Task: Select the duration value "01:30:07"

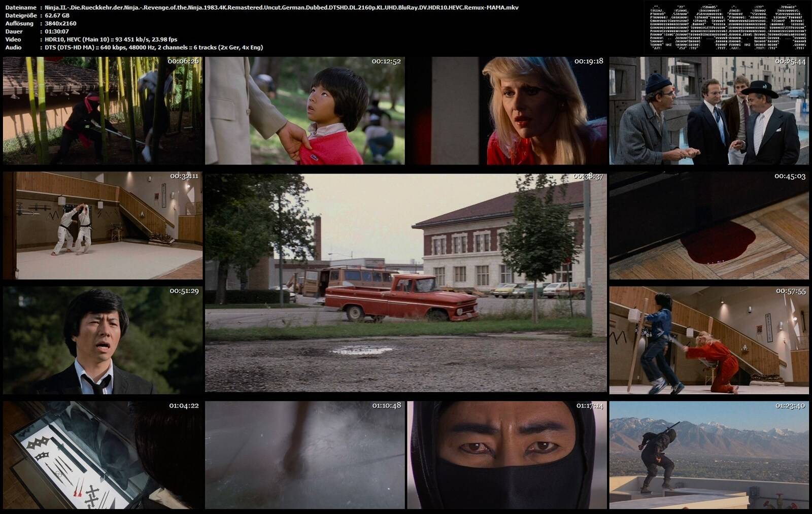Action: [x=57, y=31]
